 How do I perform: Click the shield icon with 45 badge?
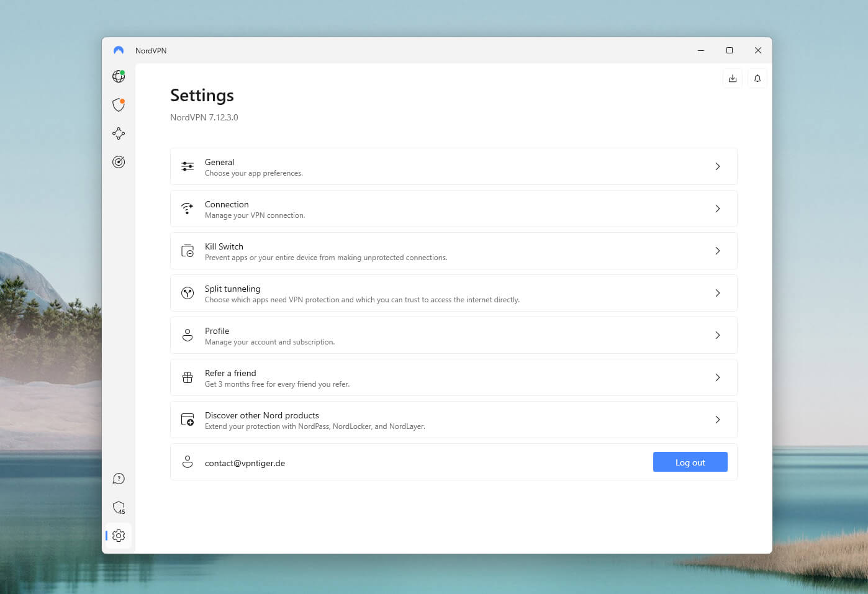[x=119, y=508]
